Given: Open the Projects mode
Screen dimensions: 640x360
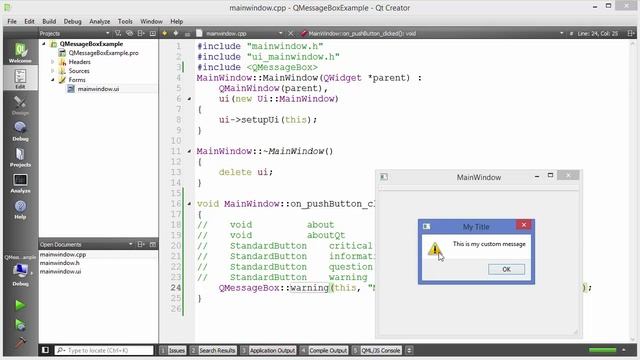Looking at the screenshot, I should pyautogui.click(x=20, y=157).
